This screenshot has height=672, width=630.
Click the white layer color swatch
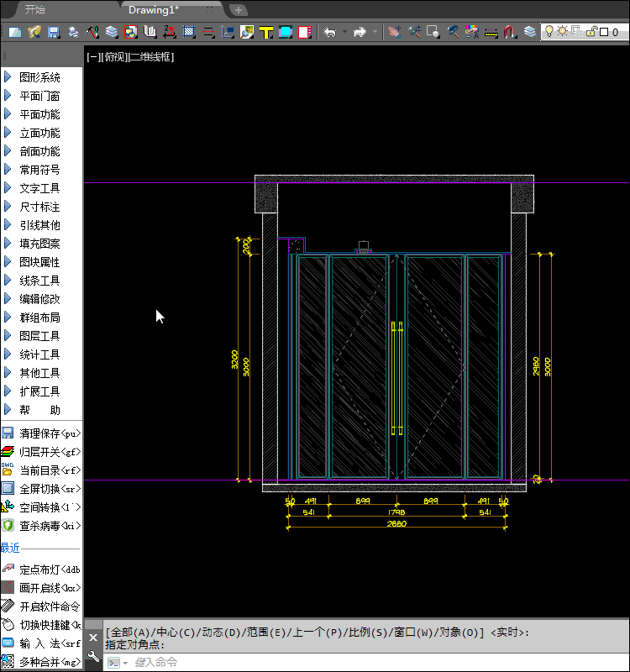click(x=604, y=32)
